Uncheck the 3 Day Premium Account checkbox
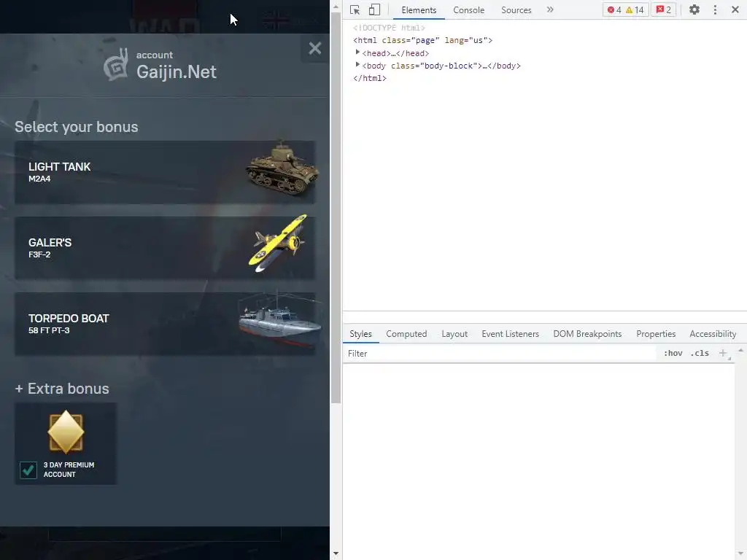The height and width of the screenshot is (560, 747). (28, 470)
